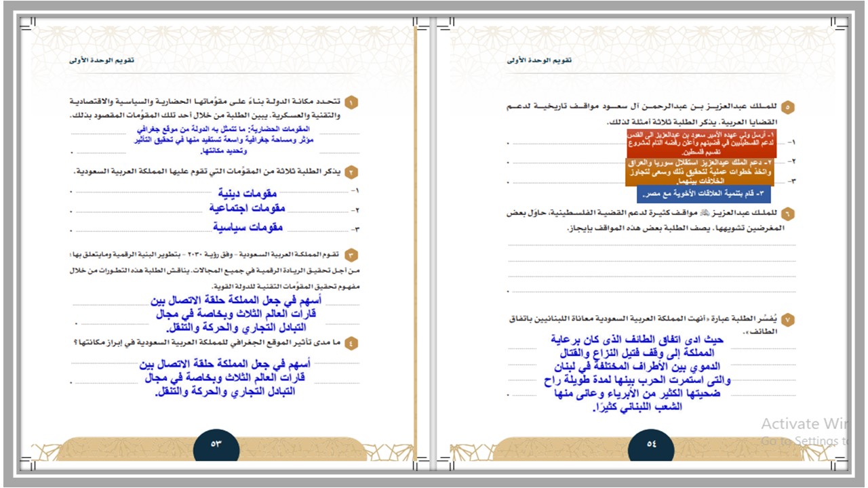This screenshot has width=868, height=488.
Task: Click the header 'تقويم الوحدة الأولى' on page ٥٣
Action: (x=102, y=60)
